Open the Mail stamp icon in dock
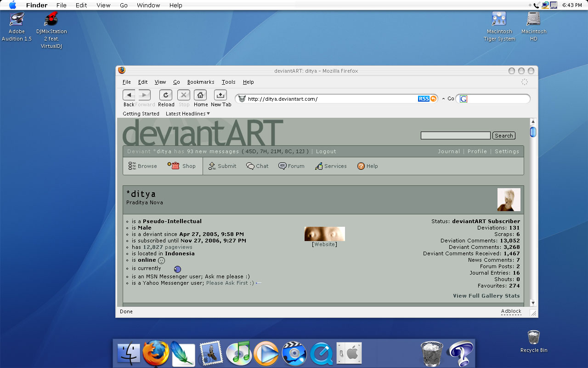 (210, 353)
